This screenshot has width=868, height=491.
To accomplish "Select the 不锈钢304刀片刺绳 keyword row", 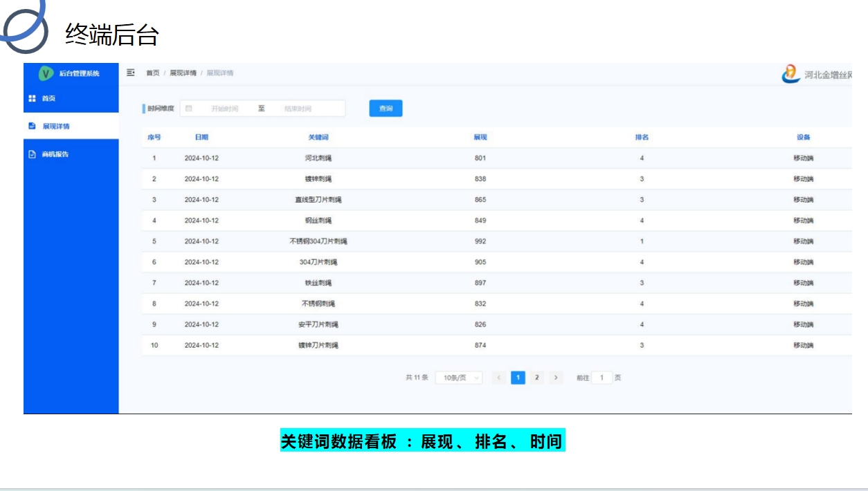I will (318, 241).
